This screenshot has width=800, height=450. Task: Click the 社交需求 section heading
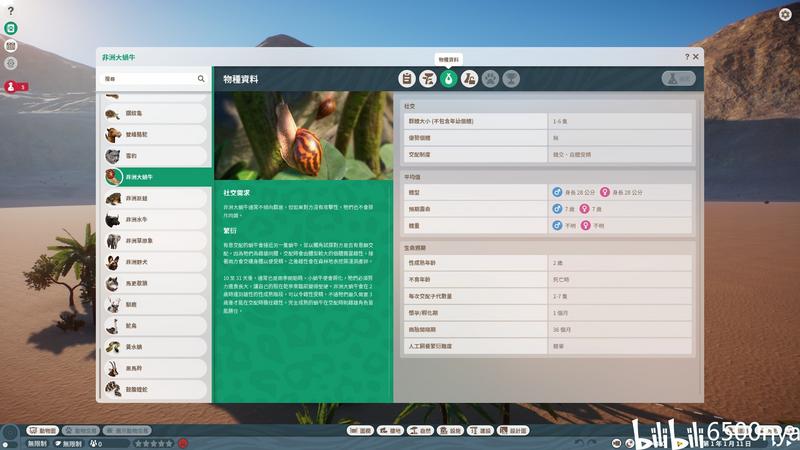pos(236,193)
